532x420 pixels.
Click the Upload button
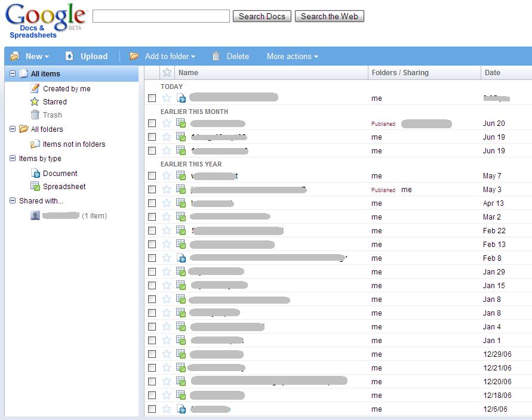click(94, 56)
